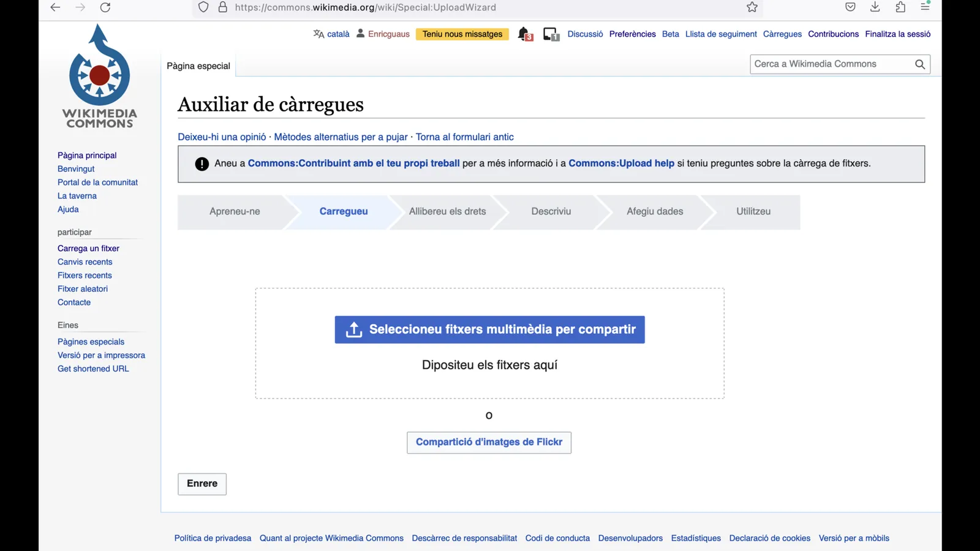Click the browser forward arrow
Viewport: 980px width, 551px height.
click(x=80, y=7)
